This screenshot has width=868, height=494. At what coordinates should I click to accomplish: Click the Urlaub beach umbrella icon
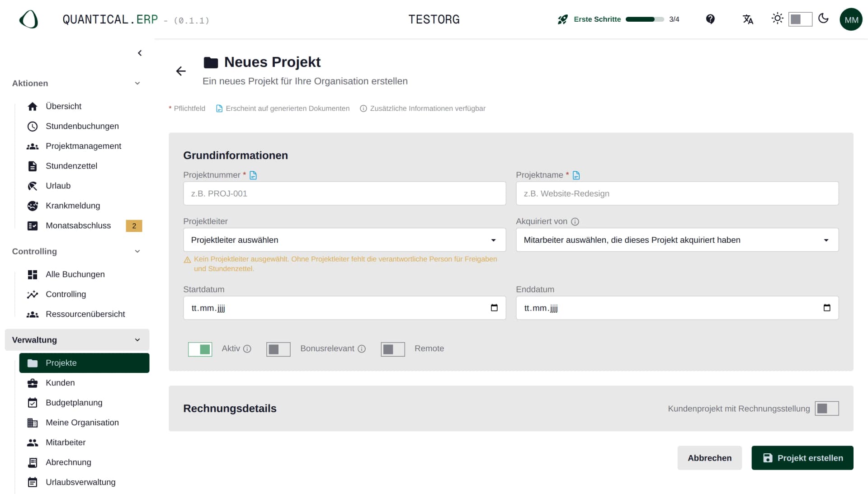coord(33,186)
